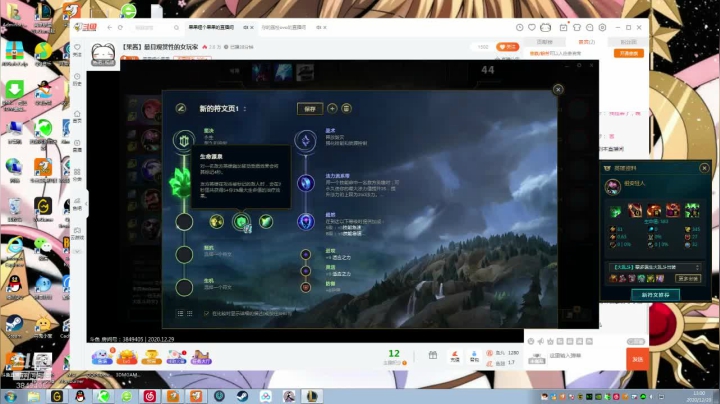Select the middle chat panel tab
This screenshot has height=404, width=720.
click(586, 42)
